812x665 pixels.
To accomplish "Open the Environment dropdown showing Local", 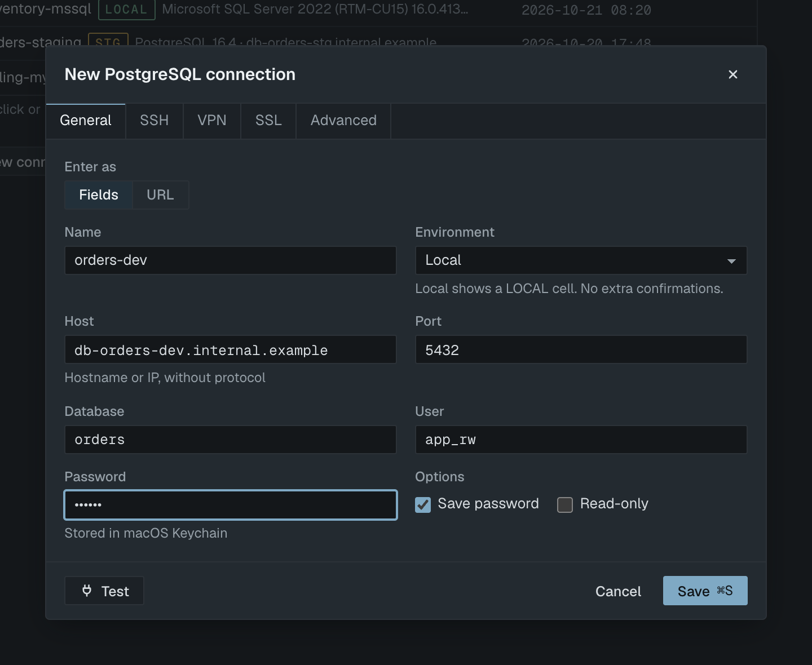I will click(581, 260).
